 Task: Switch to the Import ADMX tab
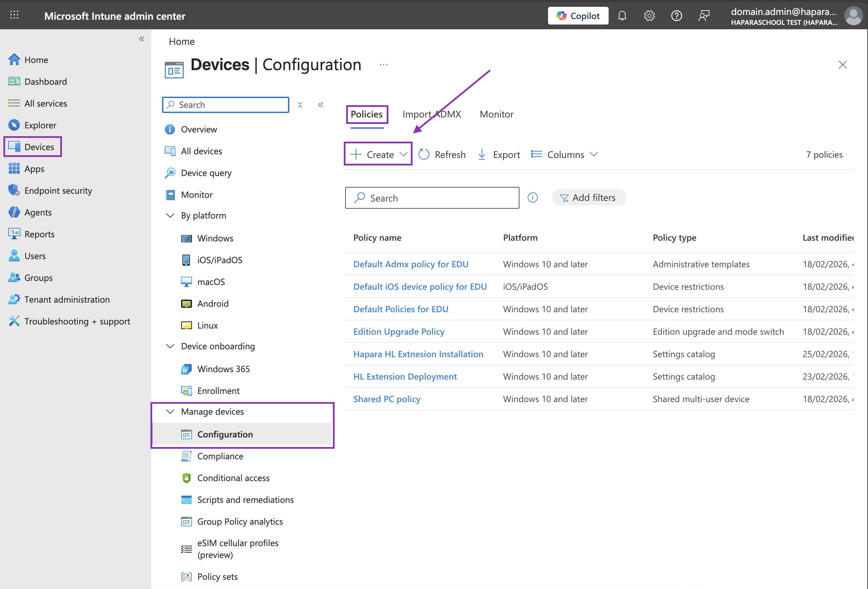pos(431,114)
